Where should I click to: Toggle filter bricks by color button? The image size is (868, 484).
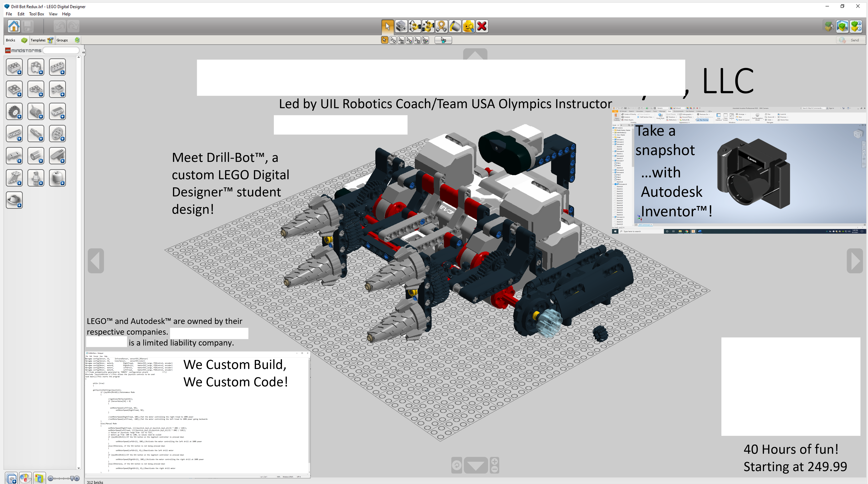(25, 478)
